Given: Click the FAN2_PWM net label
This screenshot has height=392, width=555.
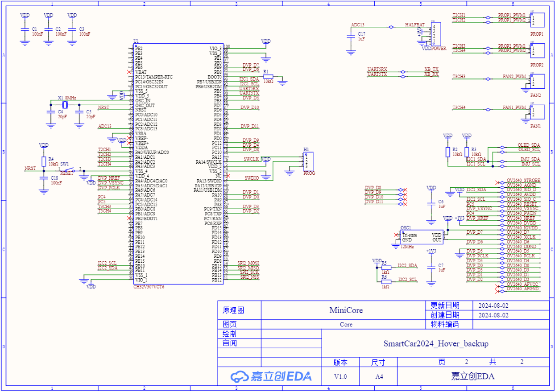Looking at the screenshot, I should click(514, 77).
